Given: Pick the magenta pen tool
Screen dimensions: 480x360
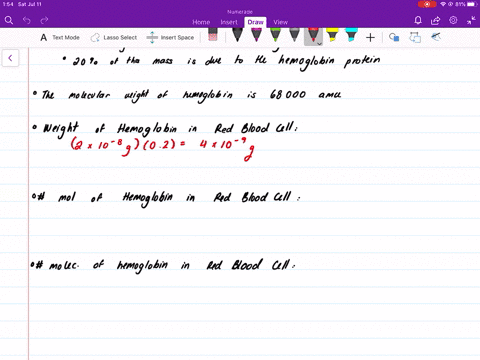Looking at the screenshot, I should click(256, 35).
